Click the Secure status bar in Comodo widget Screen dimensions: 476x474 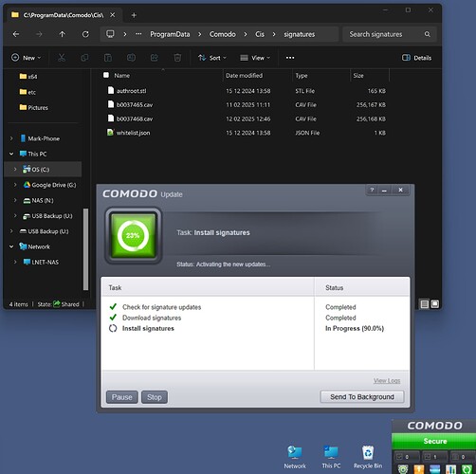tap(434, 441)
